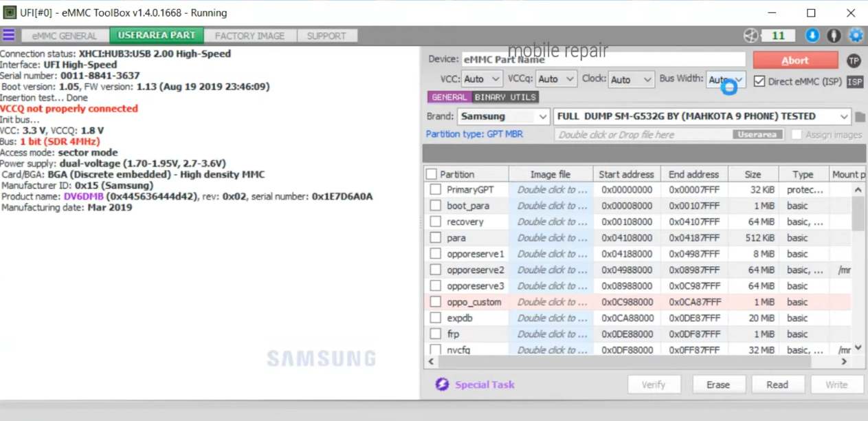Click the Image file column header
This screenshot has height=421, width=868.
(550, 174)
